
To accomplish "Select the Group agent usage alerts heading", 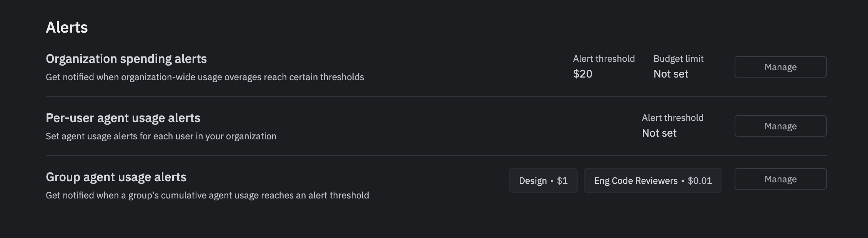I will 116,177.
